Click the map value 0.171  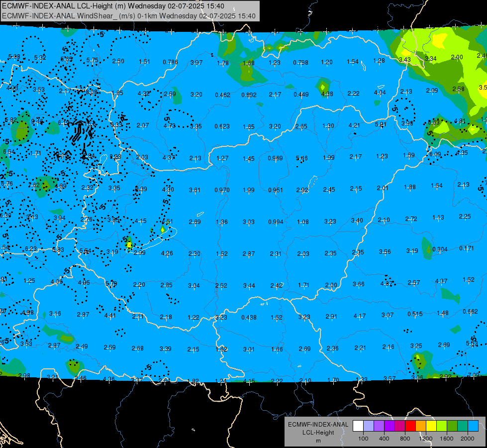[467, 248]
